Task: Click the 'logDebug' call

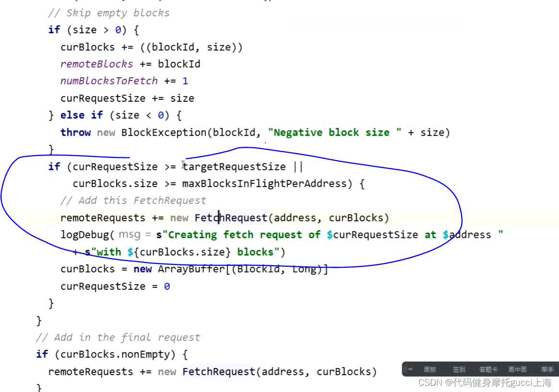Action: [x=85, y=235]
